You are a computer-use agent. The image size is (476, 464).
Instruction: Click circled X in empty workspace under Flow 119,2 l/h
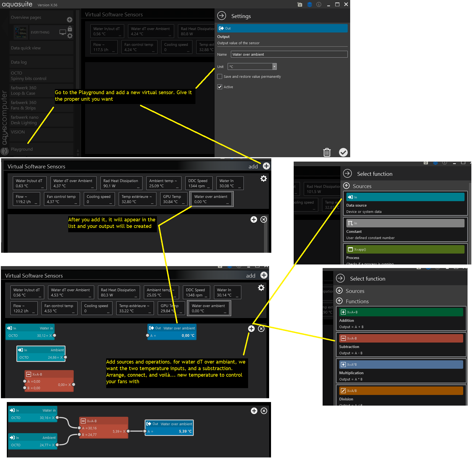click(264, 219)
